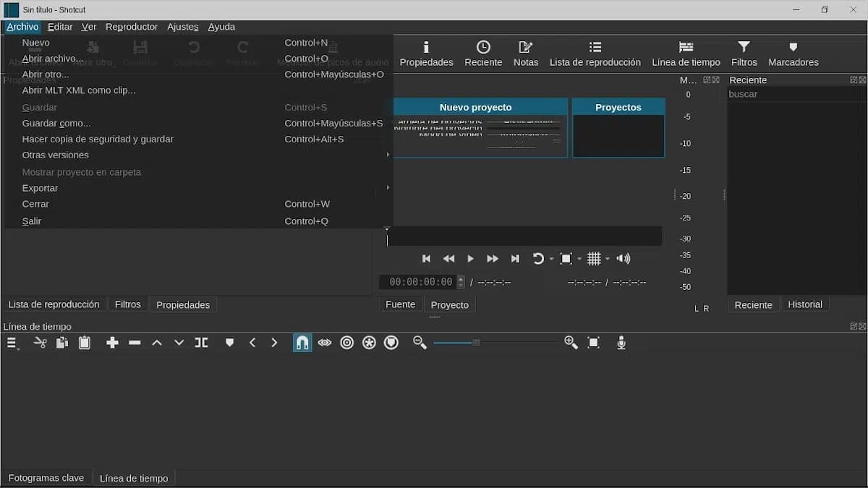Open the Notas toolbar button
The width and height of the screenshot is (868, 488).
pyautogui.click(x=526, y=54)
